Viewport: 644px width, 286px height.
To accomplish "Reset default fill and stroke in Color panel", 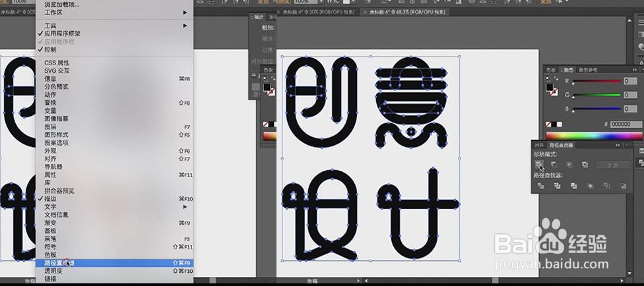I will coord(548,78).
